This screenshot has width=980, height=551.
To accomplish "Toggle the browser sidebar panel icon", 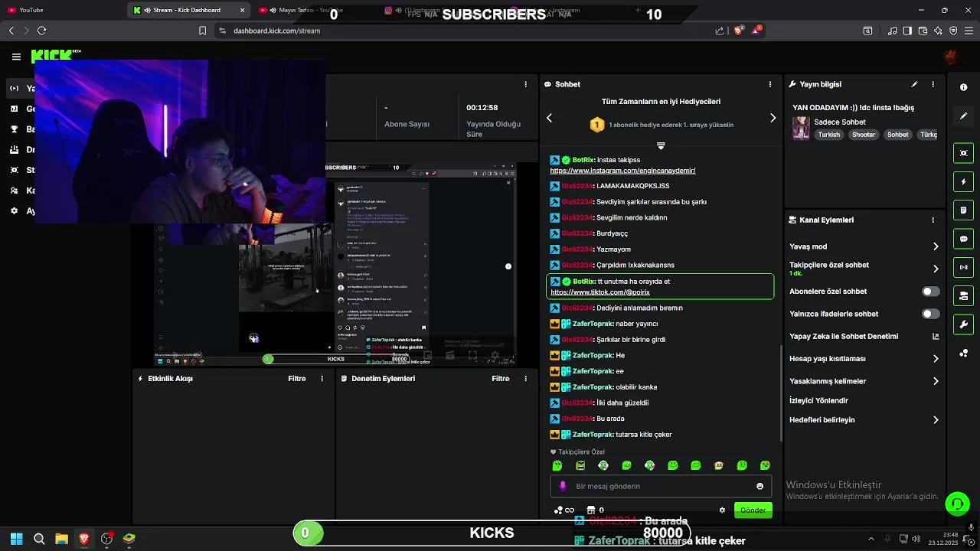I will [907, 31].
